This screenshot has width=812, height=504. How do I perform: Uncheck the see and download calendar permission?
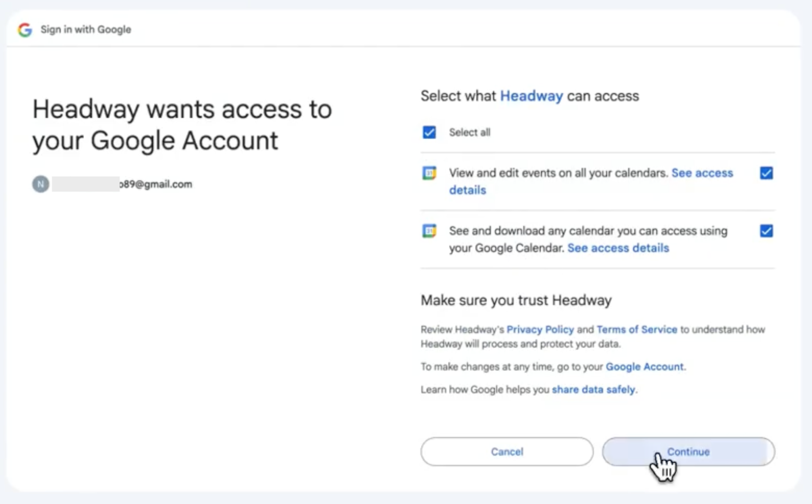766,231
